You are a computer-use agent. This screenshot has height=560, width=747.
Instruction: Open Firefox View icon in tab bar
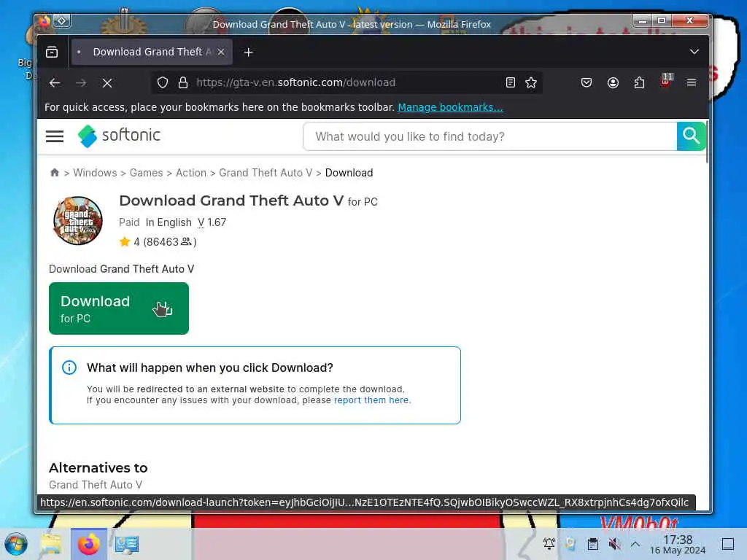52,52
